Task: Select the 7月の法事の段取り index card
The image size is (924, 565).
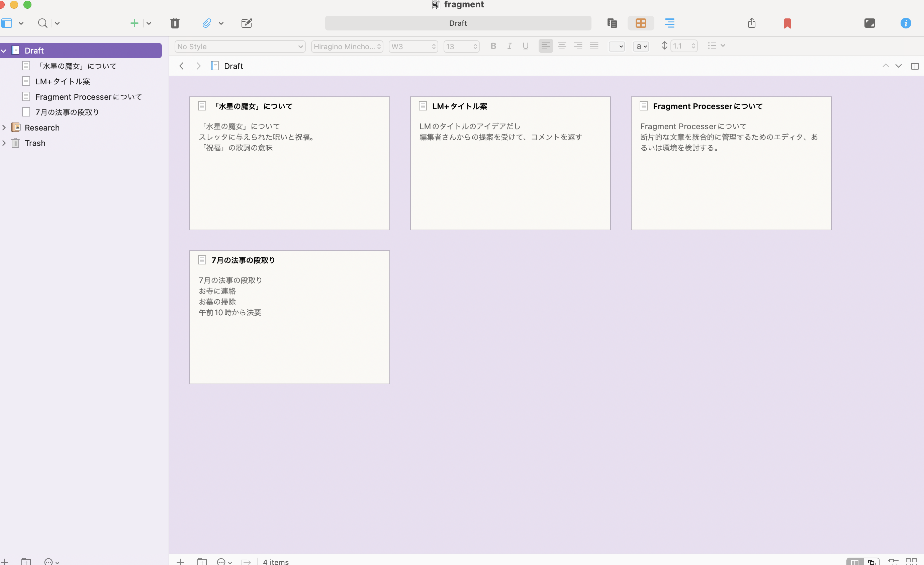Action: coord(289,317)
